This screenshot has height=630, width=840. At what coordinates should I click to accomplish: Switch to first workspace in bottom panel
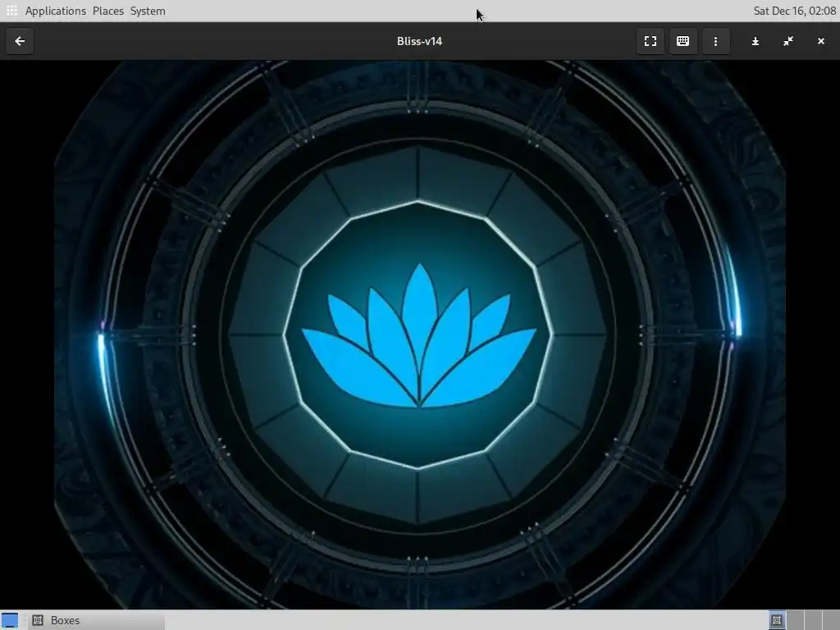(777, 620)
